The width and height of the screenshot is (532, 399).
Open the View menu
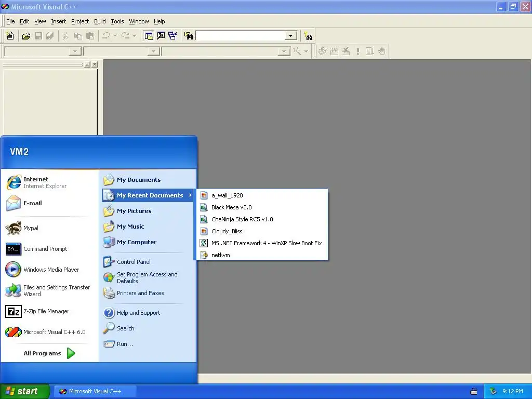pos(40,21)
